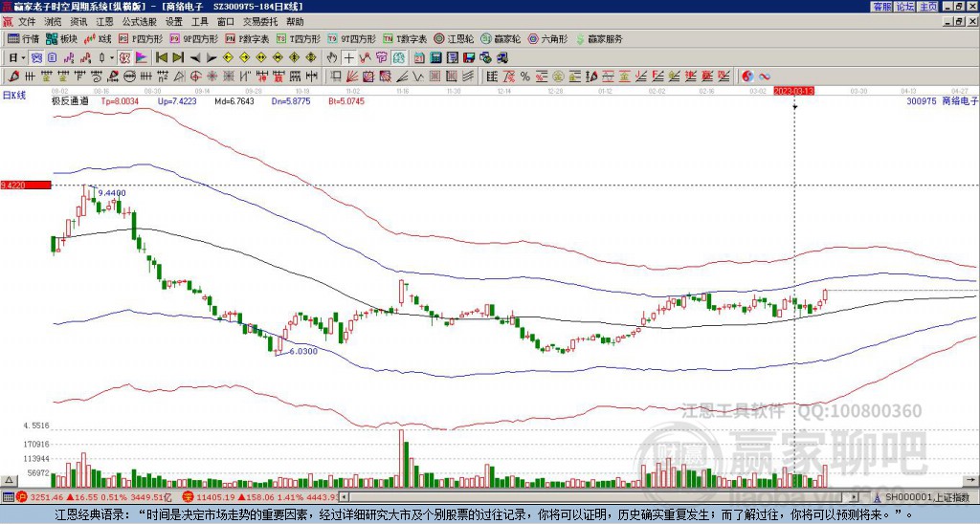The image size is (980, 524).
Task: Toggle the 权 adjustment button
Action: pyautogui.click(x=123, y=58)
